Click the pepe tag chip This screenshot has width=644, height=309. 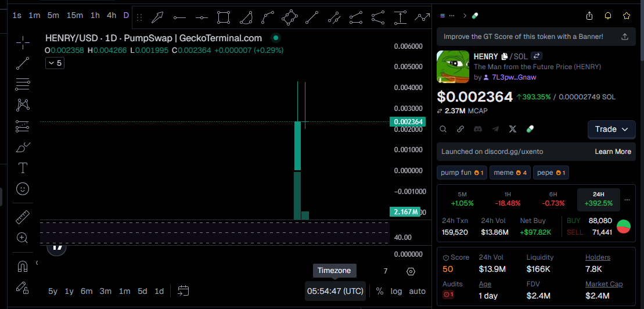[551, 173]
